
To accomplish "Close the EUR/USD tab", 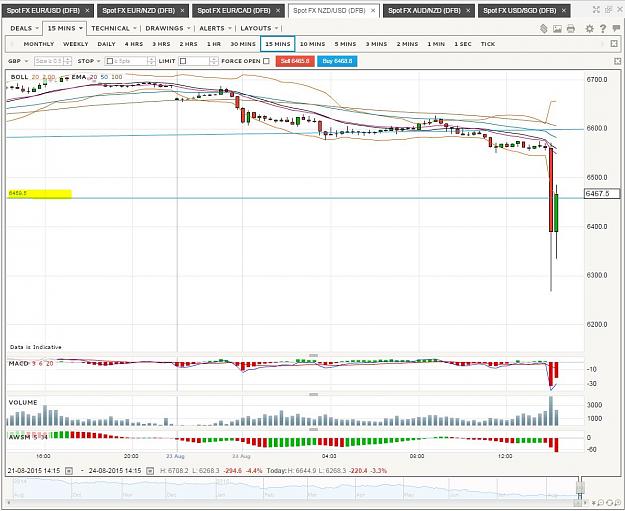I will [x=87, y=11].
